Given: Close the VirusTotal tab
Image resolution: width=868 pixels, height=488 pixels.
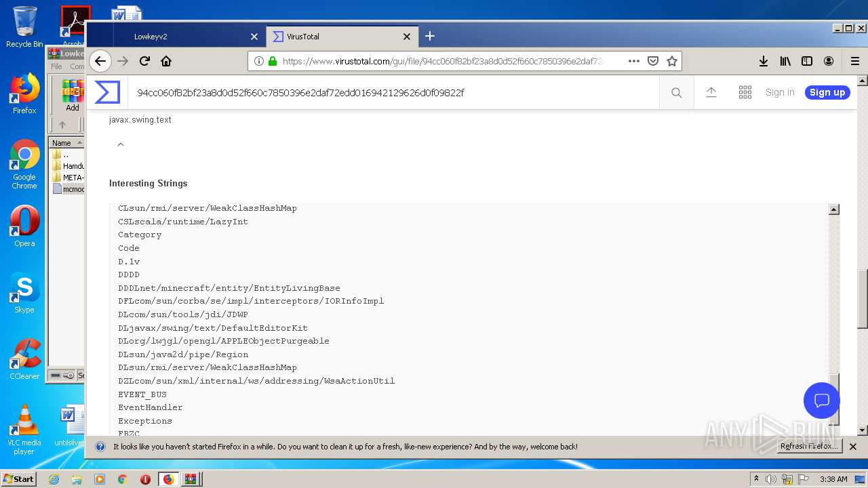Looking at the screenshot, I should point(407,37).
